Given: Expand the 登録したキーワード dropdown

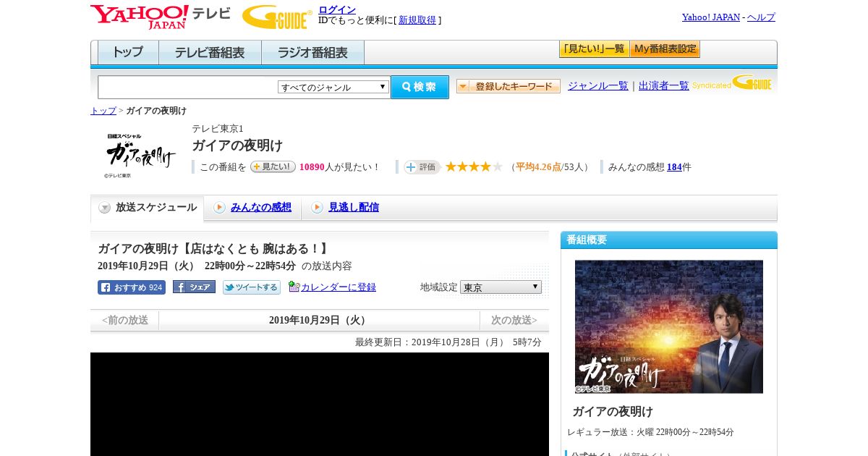Looking at the screenshot, I should 508,86.
